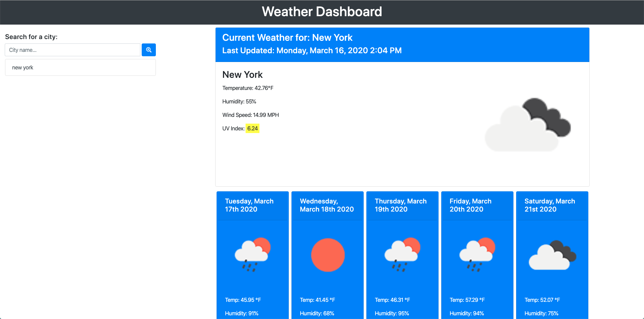Click the current weather cloudy icon

click(x=528, y=125)
